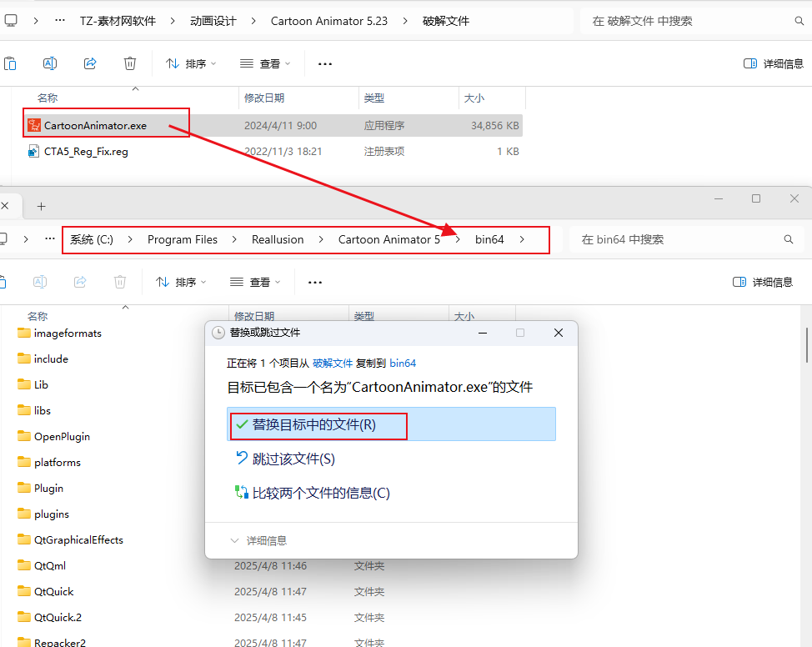Viewport: 812px width, 647px height.
Task: Click the bin64 window vertical scrollbar
Action: (x=807, y=345)
